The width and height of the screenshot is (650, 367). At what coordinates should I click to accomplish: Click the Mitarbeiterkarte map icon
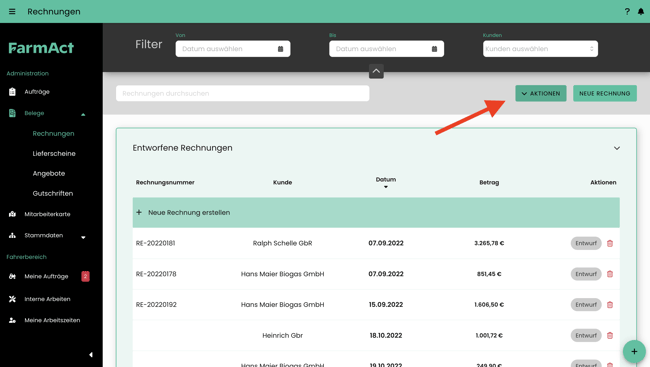pyautogui.click(x=12, y=214)
